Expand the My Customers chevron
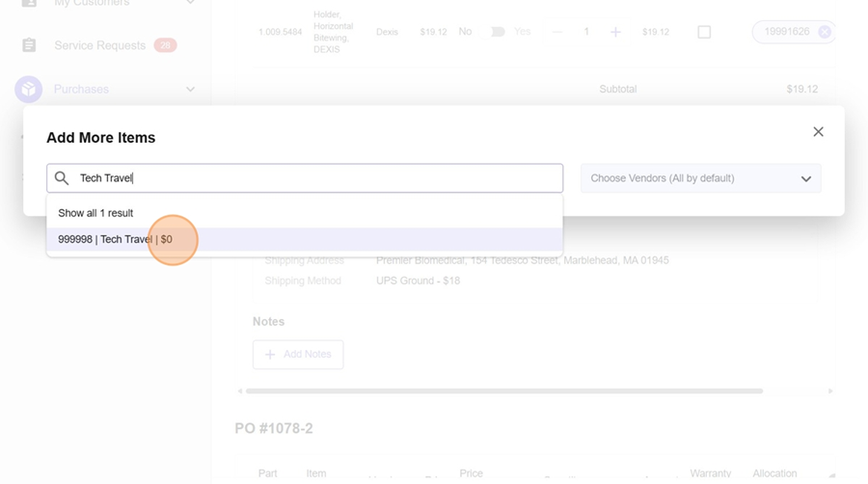The height and width of the screenshot is (484, 868). click(190, 3)
